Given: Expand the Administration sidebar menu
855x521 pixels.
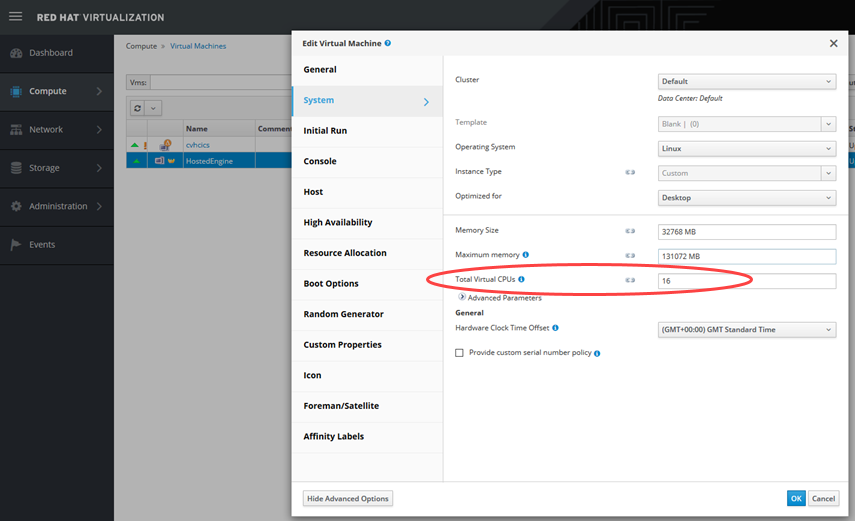Looking at the screenshot, I should coord(99,206).
